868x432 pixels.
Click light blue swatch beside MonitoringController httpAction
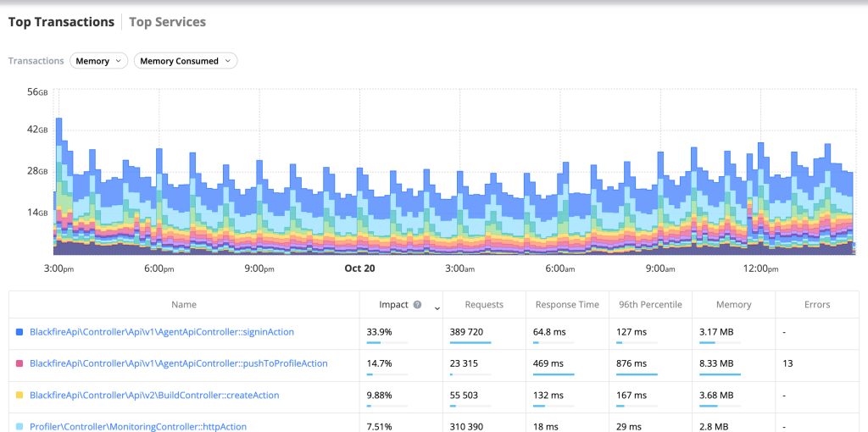[19, 427]
